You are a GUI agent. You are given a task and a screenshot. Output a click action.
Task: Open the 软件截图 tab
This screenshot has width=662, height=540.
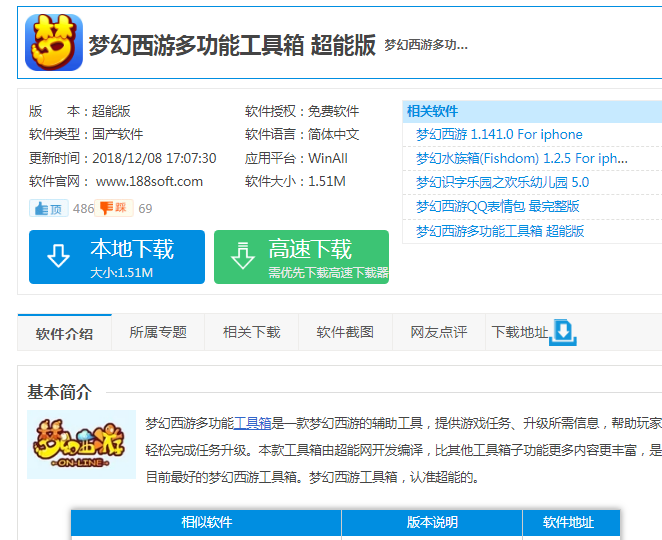coord(345,332)
